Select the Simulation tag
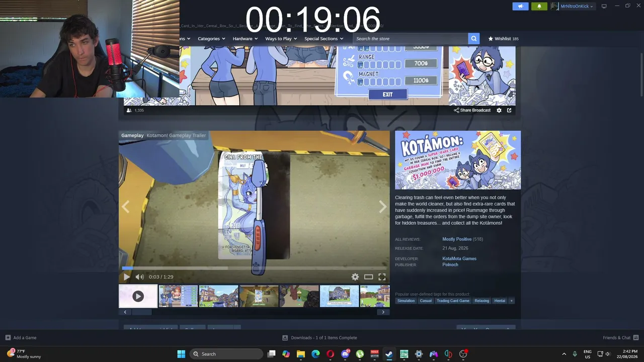The height and width of the screenshot is (362, 644). [406, 301]
